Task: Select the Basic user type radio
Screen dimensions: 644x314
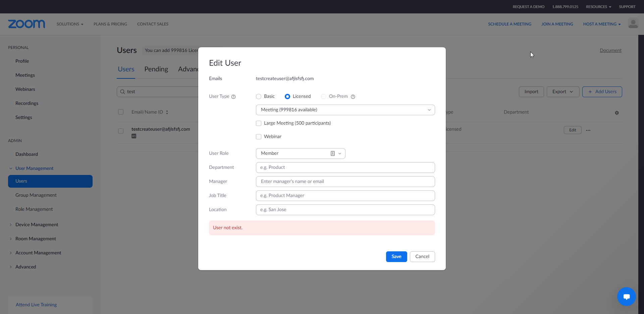Action: point(259,97)
